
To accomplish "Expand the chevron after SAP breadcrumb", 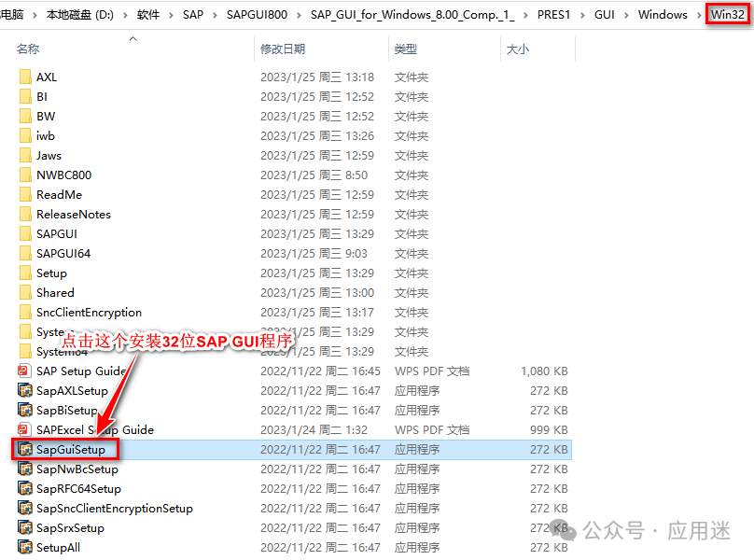I will coord(215,15).
